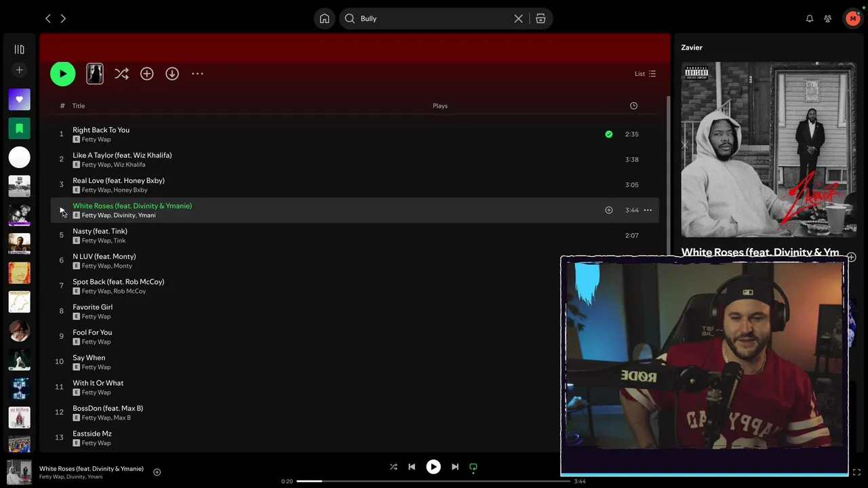This screenshot has height=488, width=868.
Task: Click inside the search field
Action: click(434, 18)
